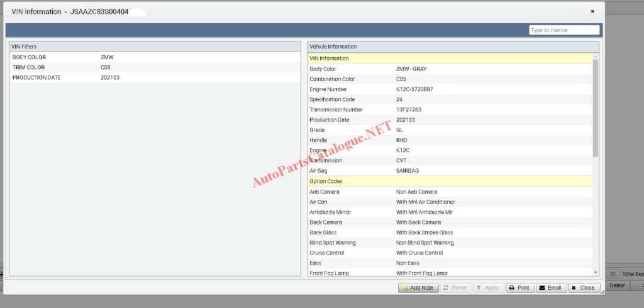Click the 'ZMW - GRAY' value
The image size is (644, 308).
[411, 69]
